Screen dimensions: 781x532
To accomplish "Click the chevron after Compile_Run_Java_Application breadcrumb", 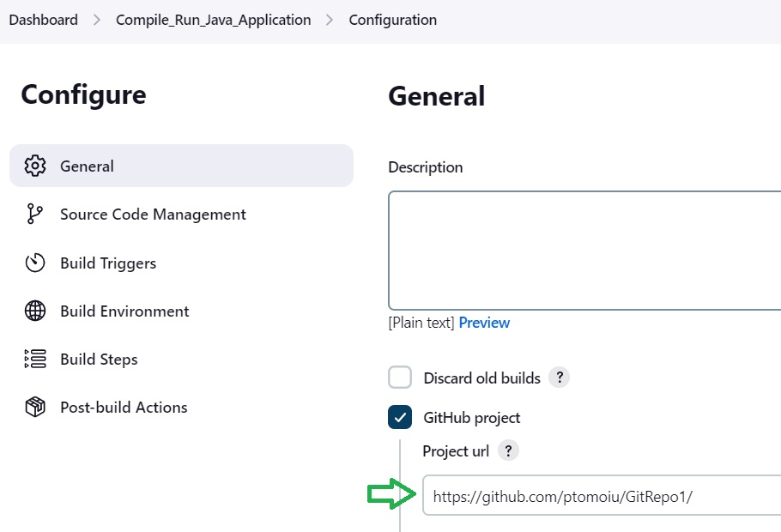I will (330, 20).
